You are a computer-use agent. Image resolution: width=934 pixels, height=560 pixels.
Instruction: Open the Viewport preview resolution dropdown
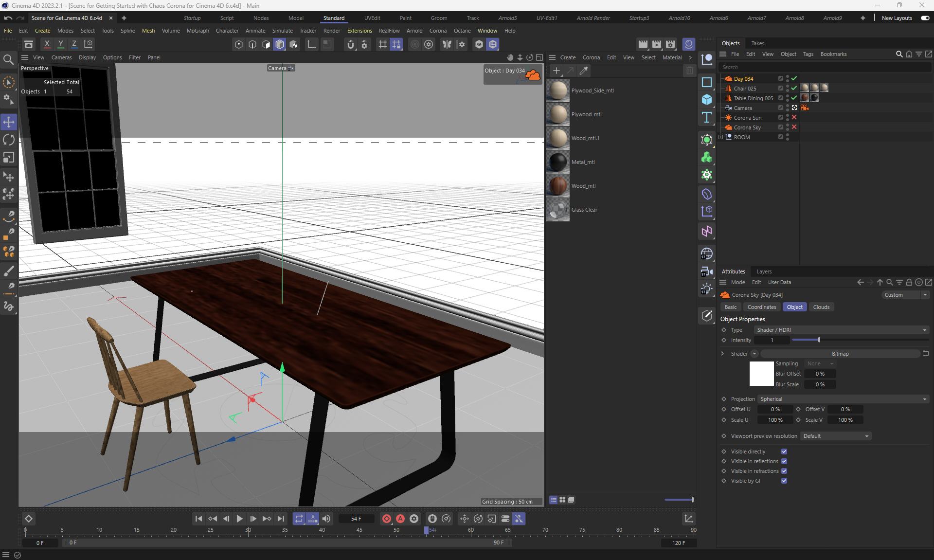pyautogui.click(x=835, y=436)
